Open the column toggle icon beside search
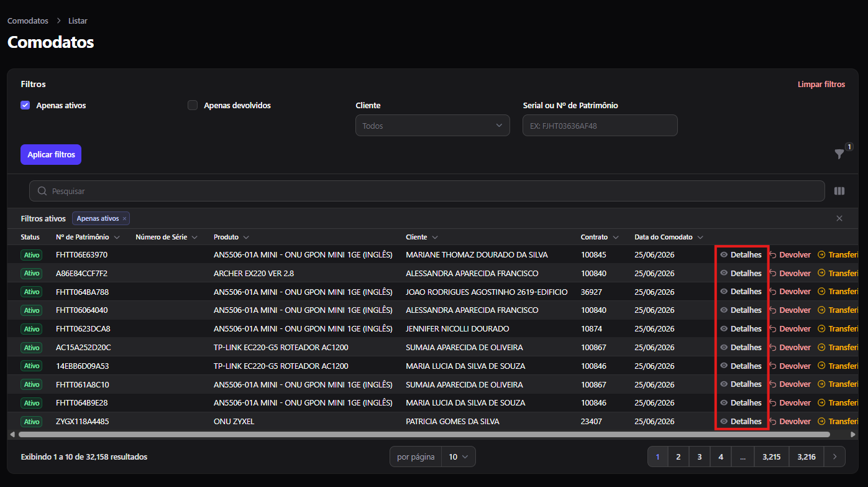Screen dimensions: 868x487 pos(839,191)
